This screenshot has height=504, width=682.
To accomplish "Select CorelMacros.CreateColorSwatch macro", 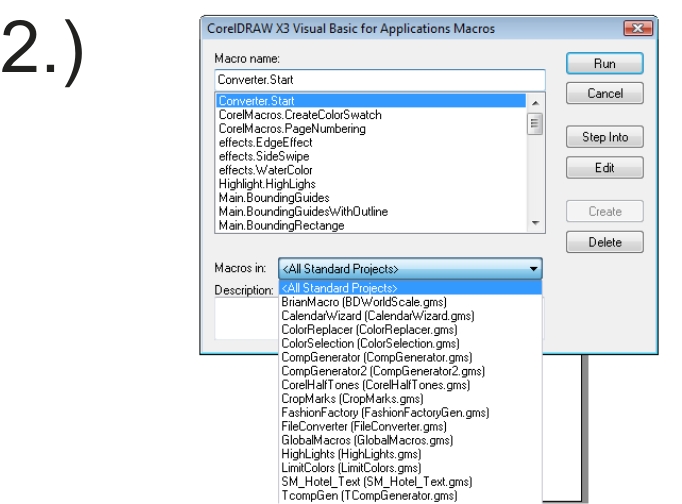I will (x=371, y=115).
